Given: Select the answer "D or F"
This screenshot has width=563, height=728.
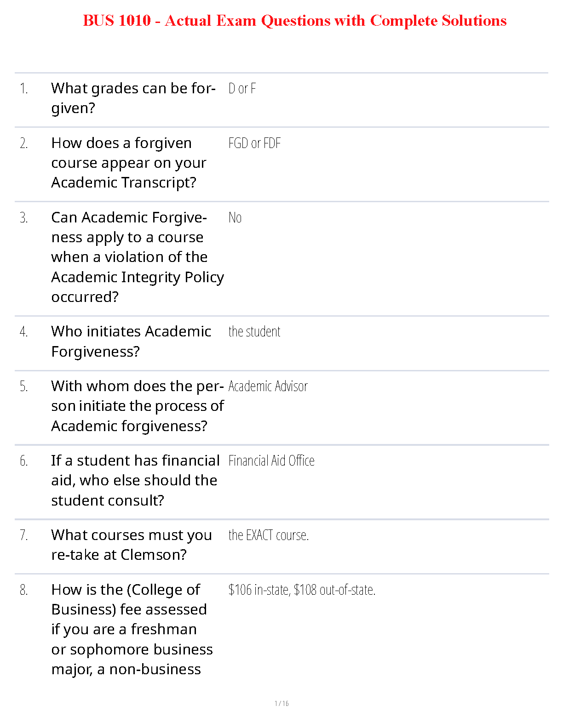Looking at the screenshot, I should point(242,88).
